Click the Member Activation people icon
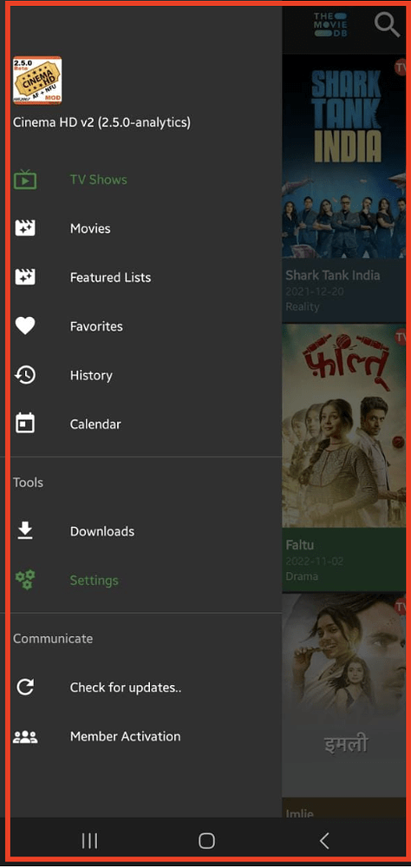 (x=25, y=737)
